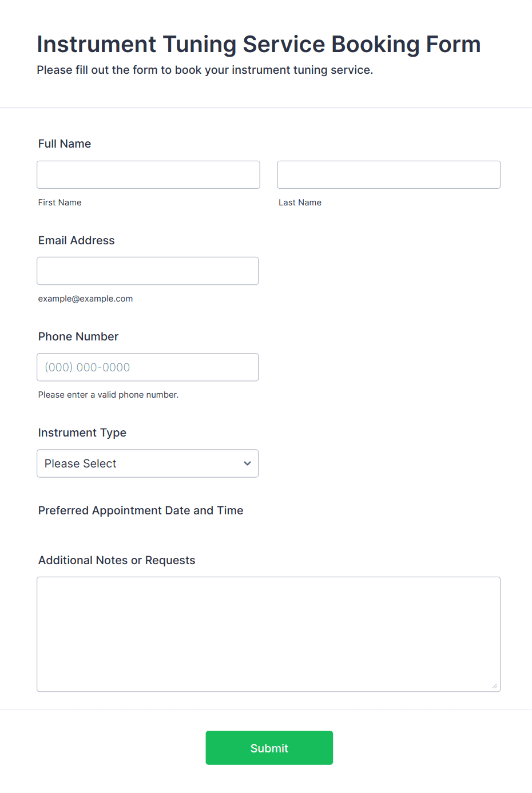
Task: Click the resize handle of the notes textarea
Action: coord(495,685)
